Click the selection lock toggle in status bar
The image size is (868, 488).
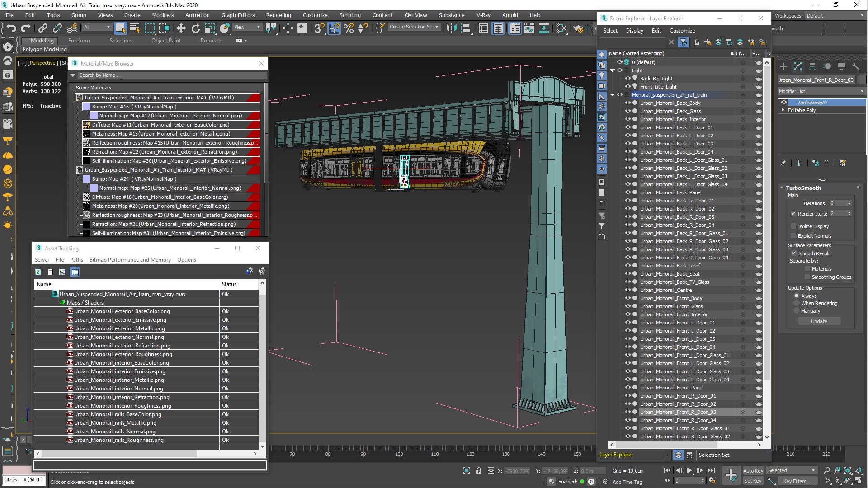tap(478, 470)
